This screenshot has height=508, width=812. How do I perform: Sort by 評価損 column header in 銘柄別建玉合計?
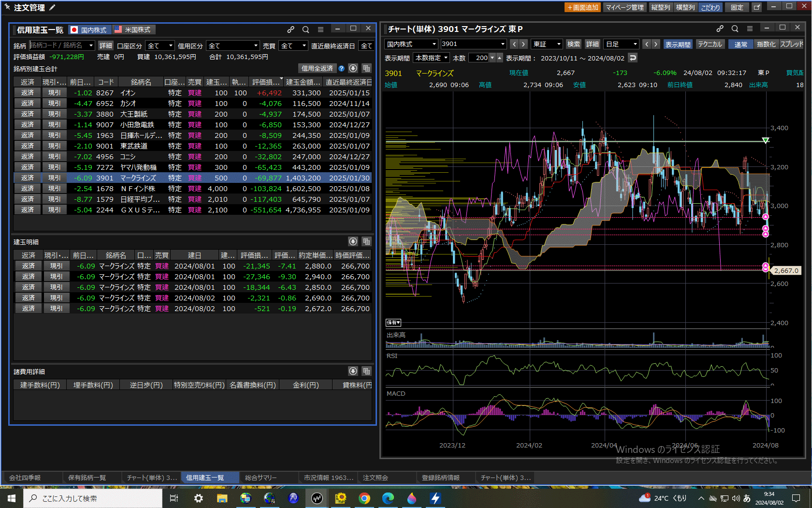[267, 82]
